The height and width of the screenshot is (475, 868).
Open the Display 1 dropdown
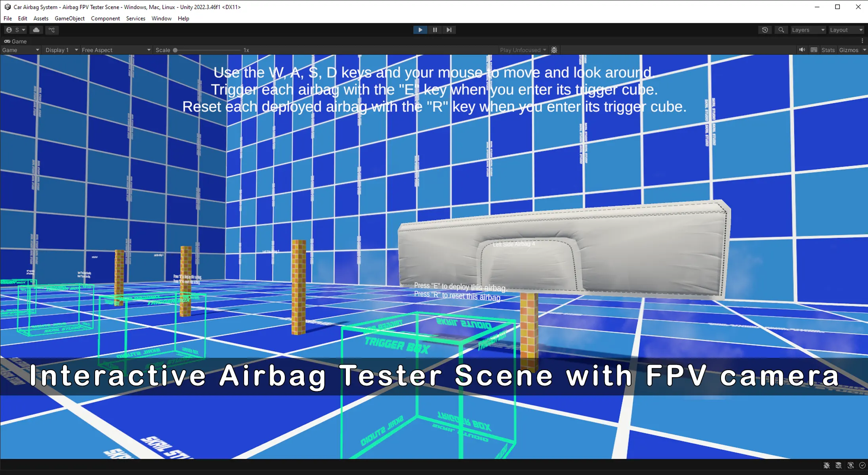pos(61,50)
